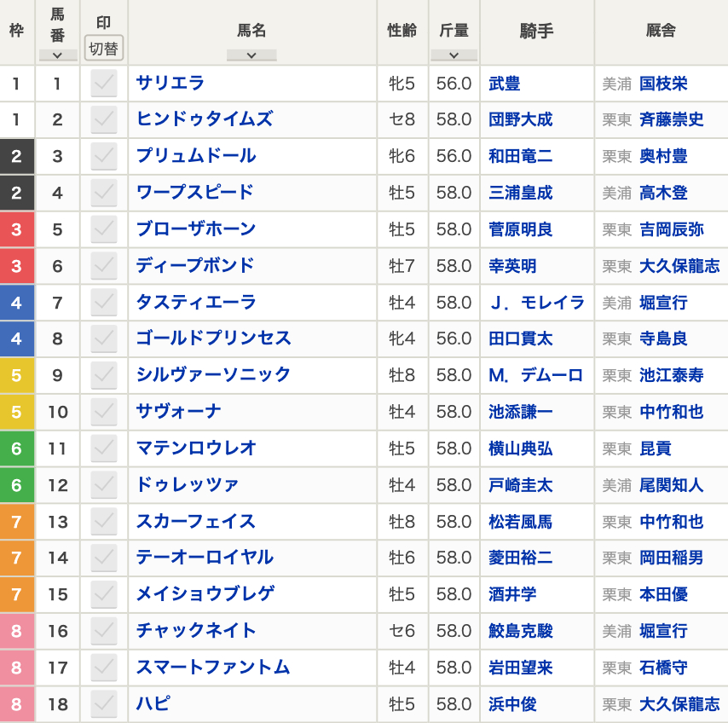
Task: Open trainer page 池江泰寿
Action: [x=672, y=376]
